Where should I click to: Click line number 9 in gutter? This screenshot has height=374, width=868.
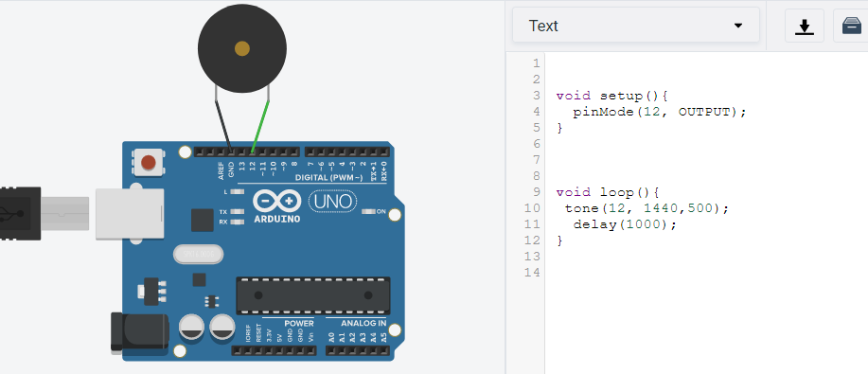pyautogui.click(x=536, y=192)
